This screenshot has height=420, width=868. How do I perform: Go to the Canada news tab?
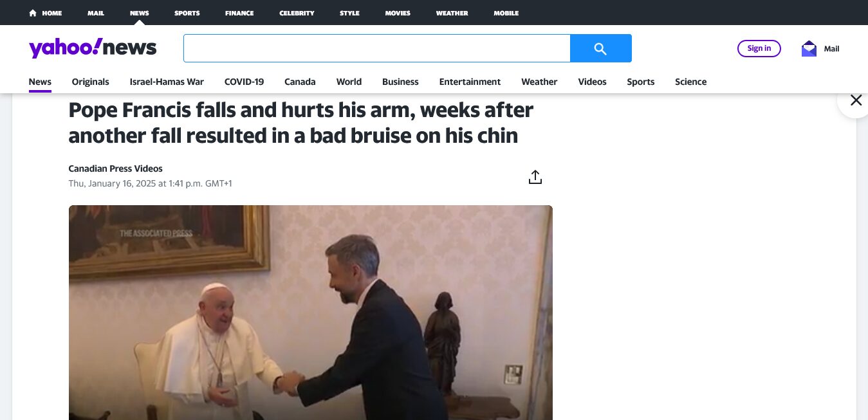pyautogui.click(x=300, y=82)
